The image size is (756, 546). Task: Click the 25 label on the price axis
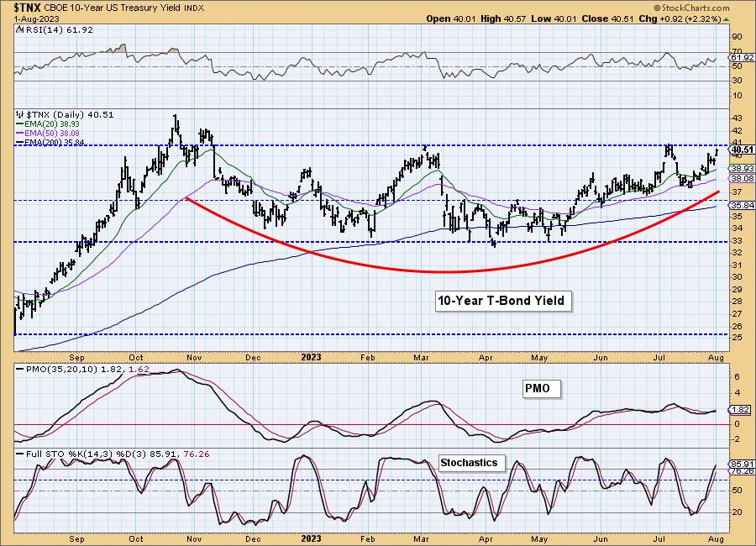[738, 338]
